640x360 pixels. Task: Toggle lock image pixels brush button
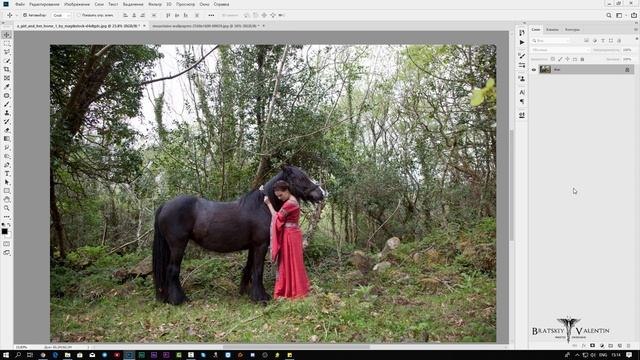pos(560,59)
